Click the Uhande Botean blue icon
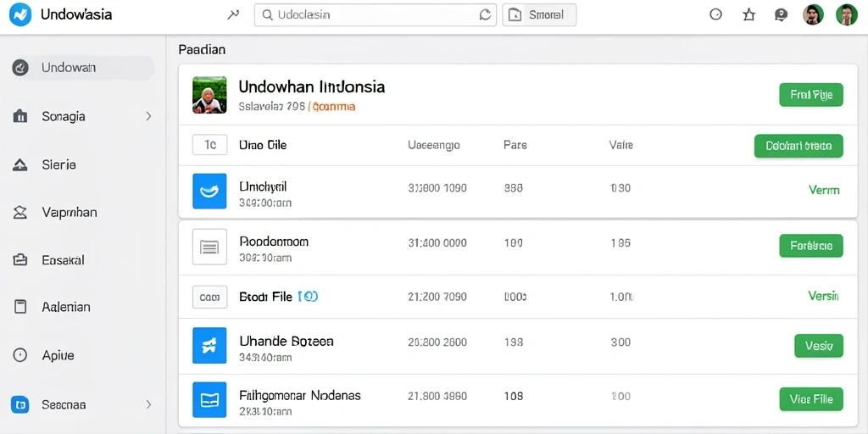The width and height of the screenshot is (868, 434). click(209, 346)
